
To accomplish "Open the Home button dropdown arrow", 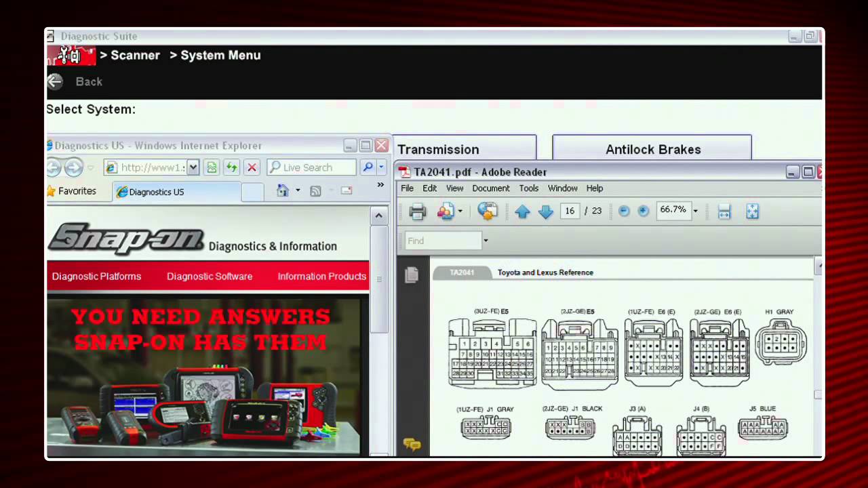I will 298,191.
